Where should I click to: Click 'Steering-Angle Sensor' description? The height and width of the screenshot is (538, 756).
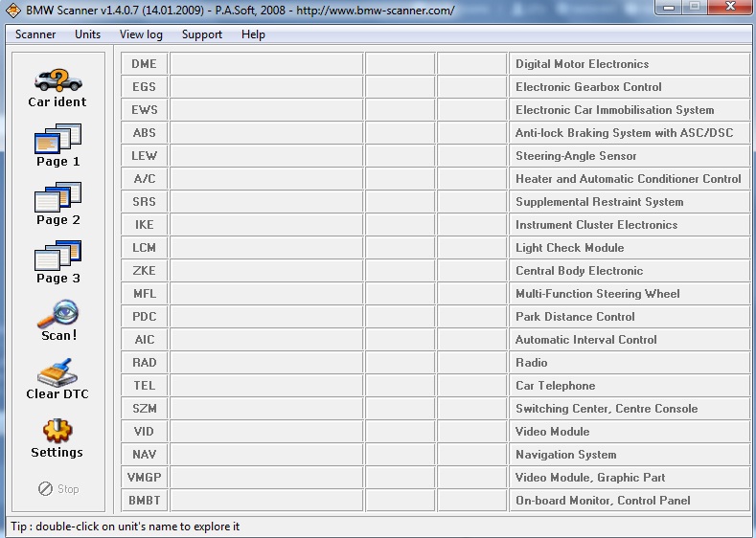pyautogui.click(x=576, y=156)
